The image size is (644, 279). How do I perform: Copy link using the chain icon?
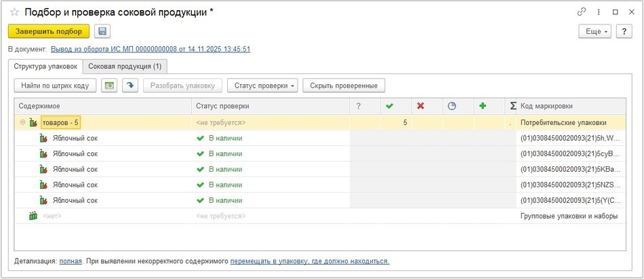pos(581,12)
